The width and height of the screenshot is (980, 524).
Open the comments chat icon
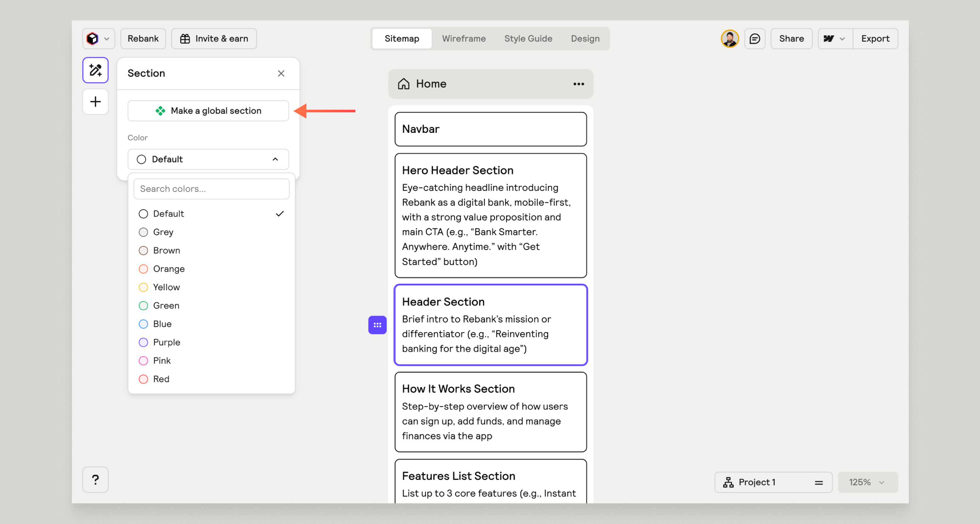[754, 39]
